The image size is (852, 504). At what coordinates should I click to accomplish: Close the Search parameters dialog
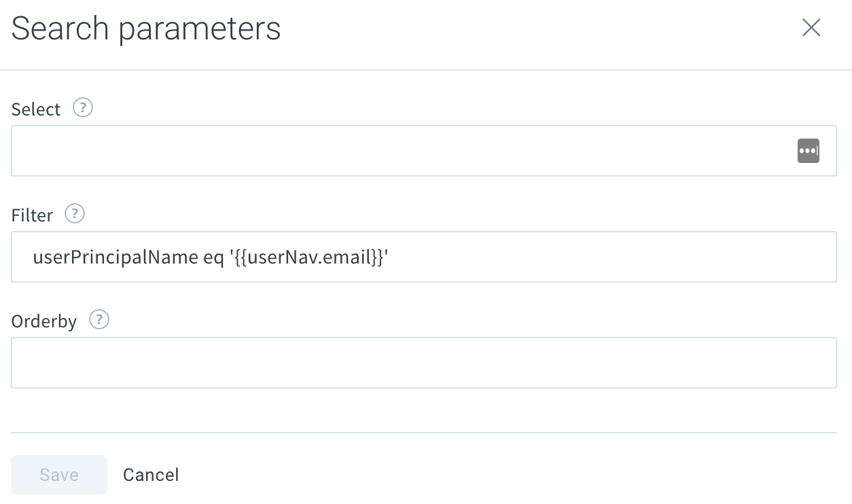coord(811,28)
